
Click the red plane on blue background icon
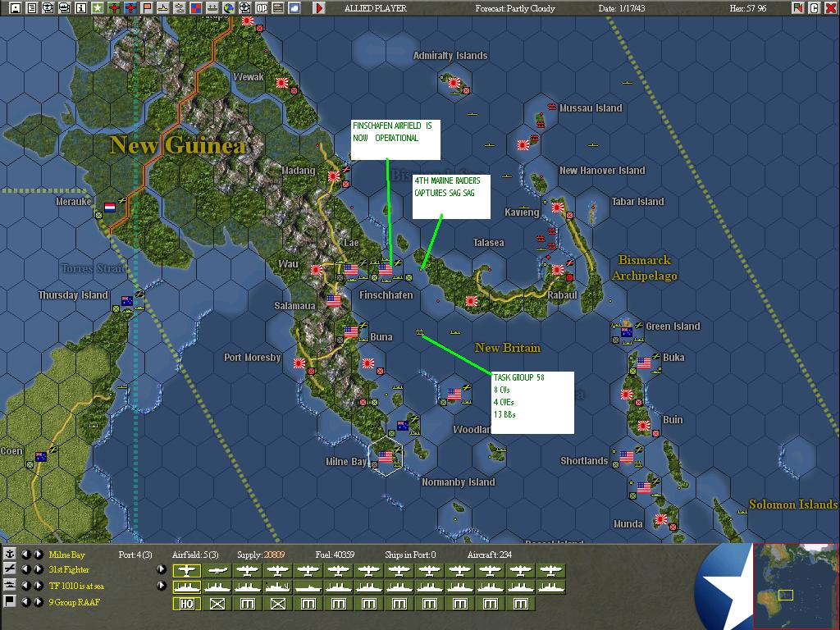click(x=130, y=7)
